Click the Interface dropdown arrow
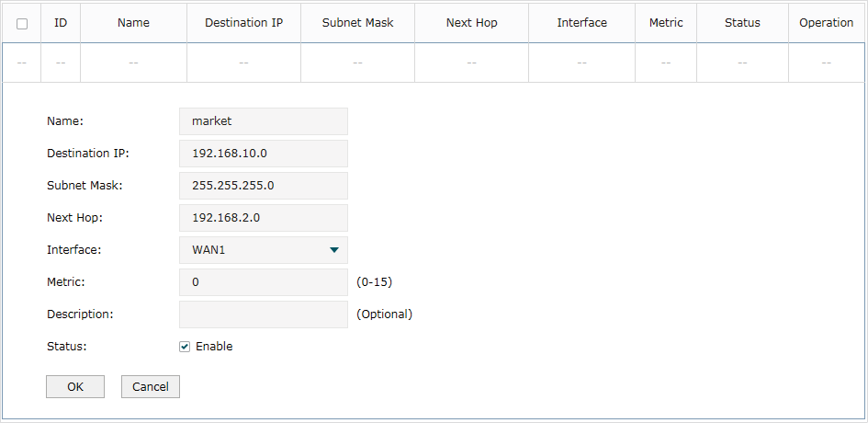The image size is (868, 423). click(x=333, y=250)
